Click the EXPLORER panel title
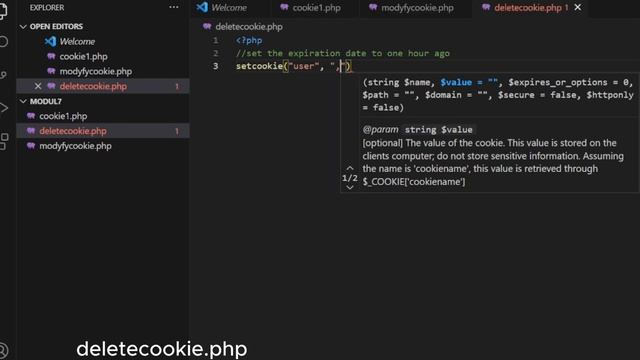 (x=47, y=7)
